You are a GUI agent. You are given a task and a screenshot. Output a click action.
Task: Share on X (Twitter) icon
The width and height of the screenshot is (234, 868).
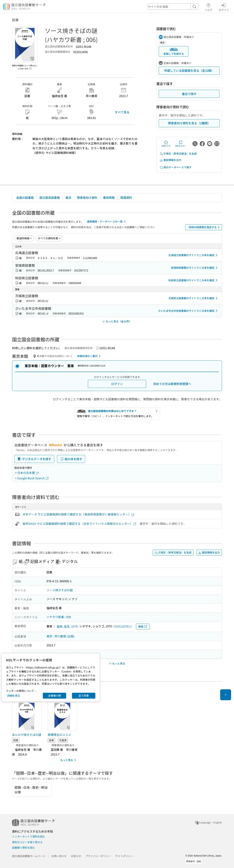coord(195,143)
